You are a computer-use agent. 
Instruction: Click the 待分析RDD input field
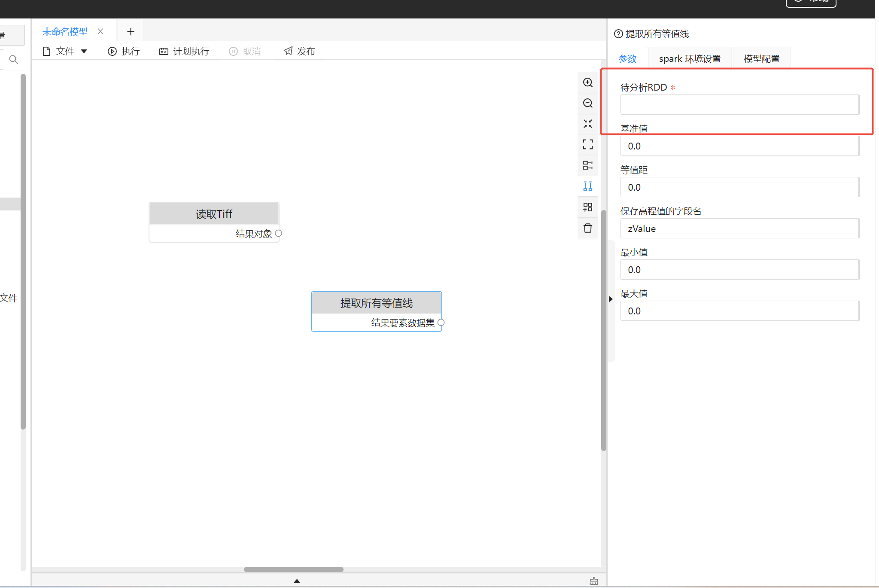point(739,105)
